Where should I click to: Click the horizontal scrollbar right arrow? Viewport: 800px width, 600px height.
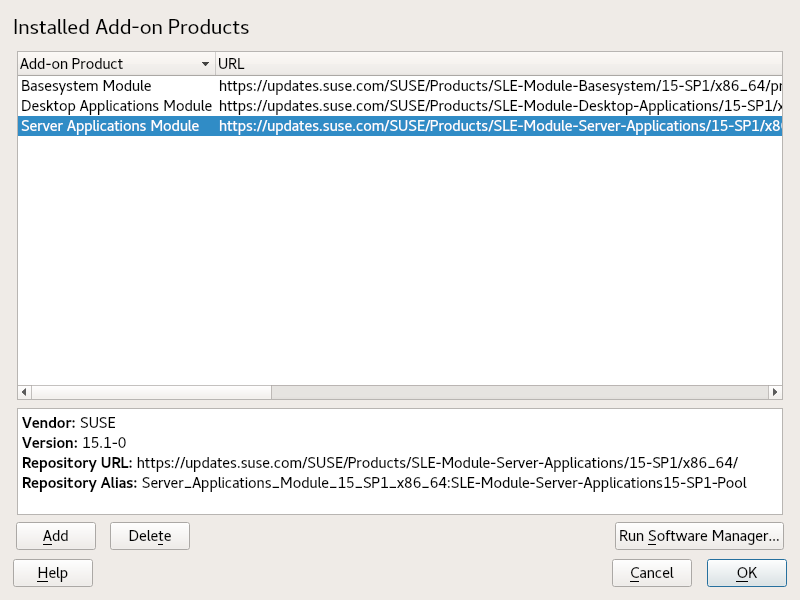pyautogui.click(x=774, y=392)
